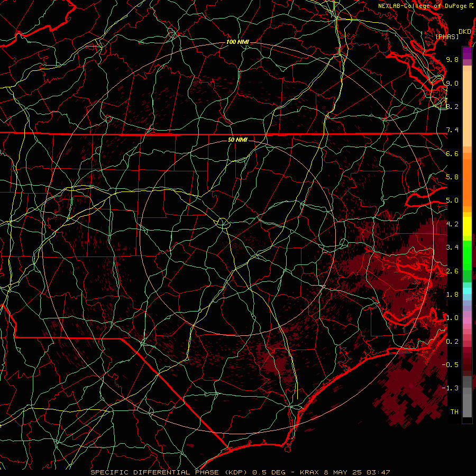Click the 1.8 scale value

pos(452,294)
